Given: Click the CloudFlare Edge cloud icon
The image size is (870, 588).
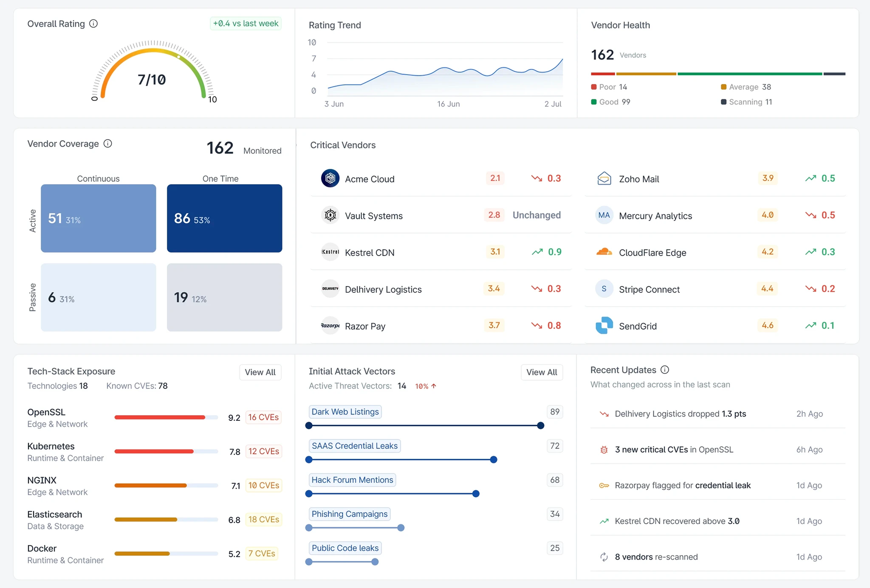Looking at the screenshot, I should (x=604, y=252).
